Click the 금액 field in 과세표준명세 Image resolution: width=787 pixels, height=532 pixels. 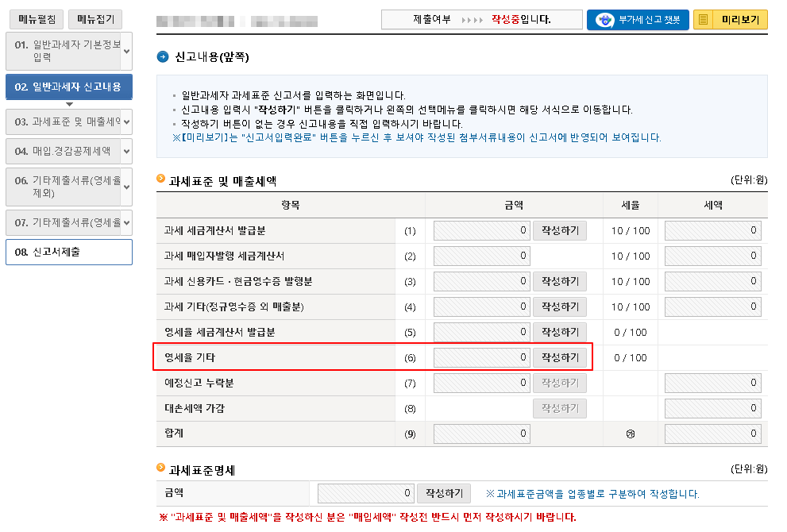point(366,493)
